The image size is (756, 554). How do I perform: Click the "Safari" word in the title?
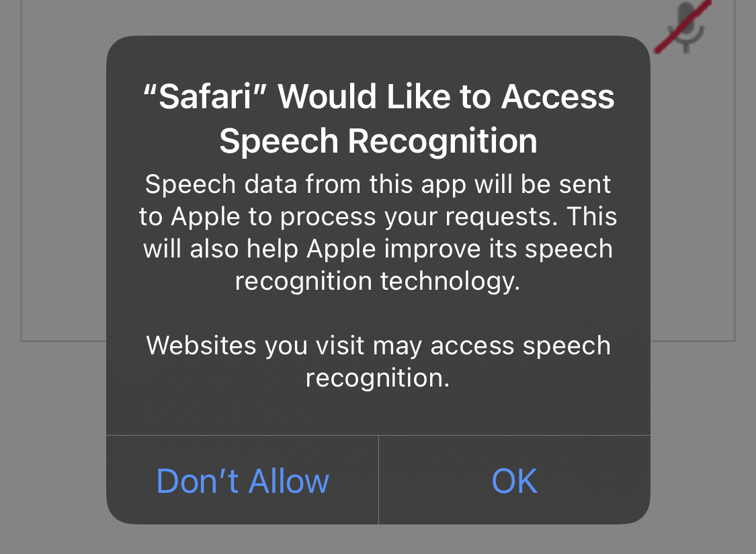[202, 97]
